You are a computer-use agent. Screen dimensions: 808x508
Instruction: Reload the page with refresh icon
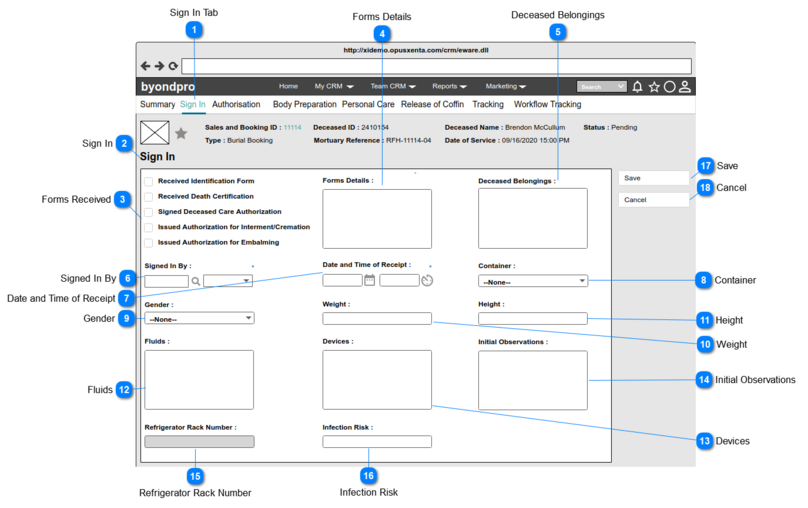pyautogui.click(x=173, y=66)
